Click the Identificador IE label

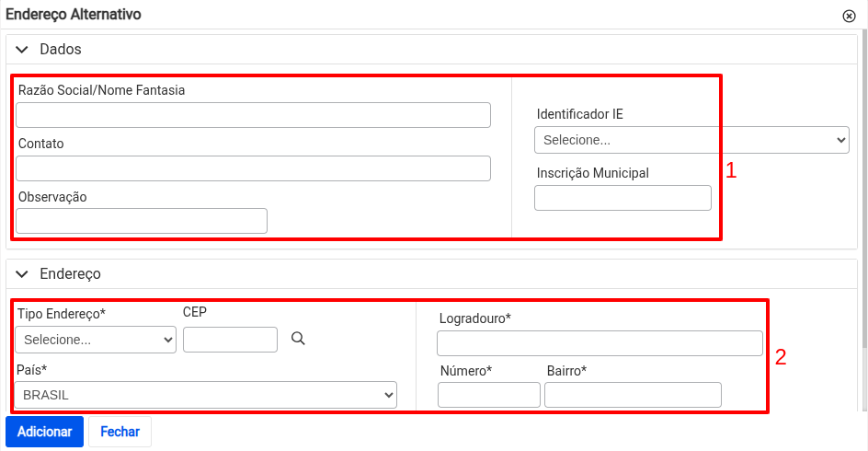coord(579,114)
